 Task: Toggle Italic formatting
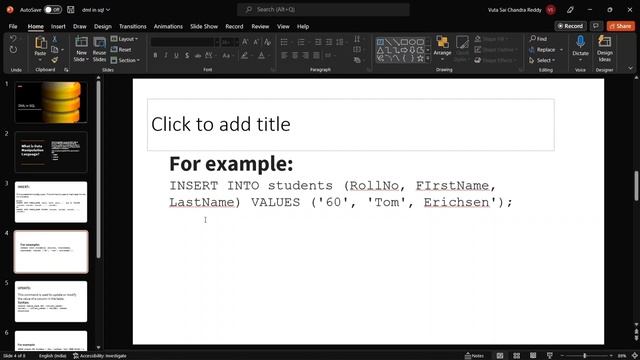click(x=166, y=56)
